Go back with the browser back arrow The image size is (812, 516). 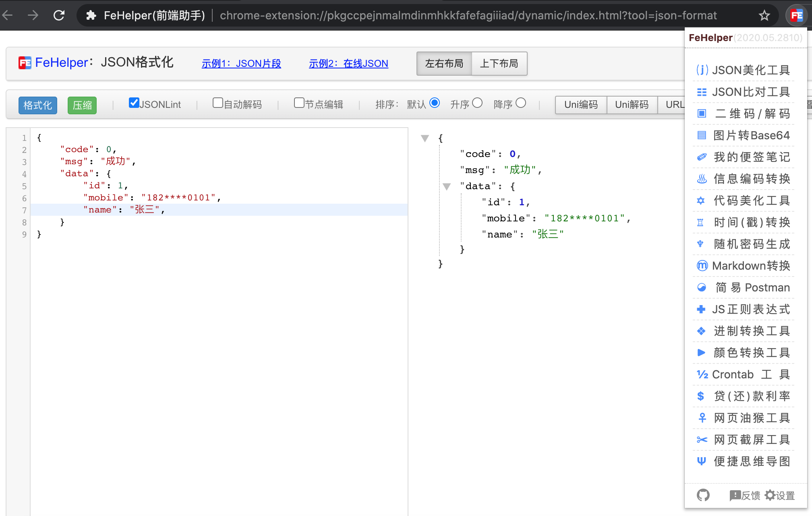pos(8,16)
